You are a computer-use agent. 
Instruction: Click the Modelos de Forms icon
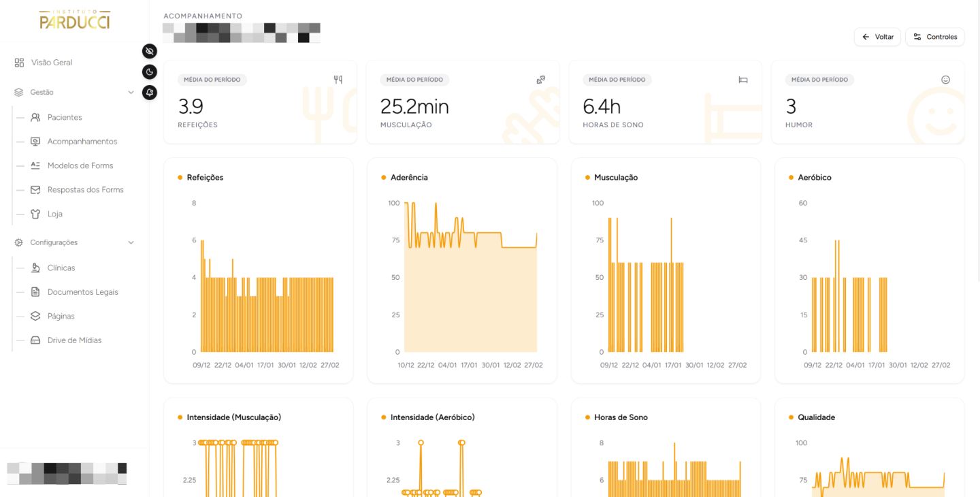35,165
